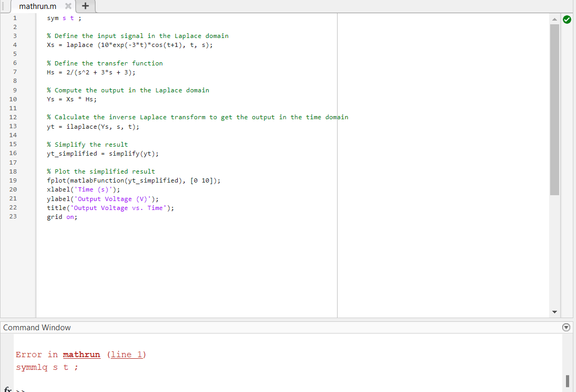Click the green code analyzer checkmark indicator
This screenshot has width=576, height=392.
tap(567, 18)
